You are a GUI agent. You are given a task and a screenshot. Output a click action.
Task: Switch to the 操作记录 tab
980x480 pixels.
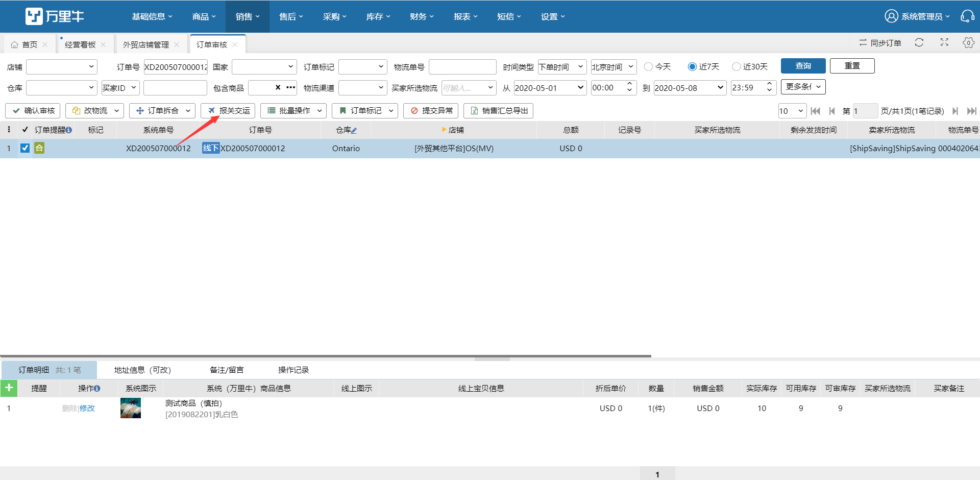coord(293,370)
